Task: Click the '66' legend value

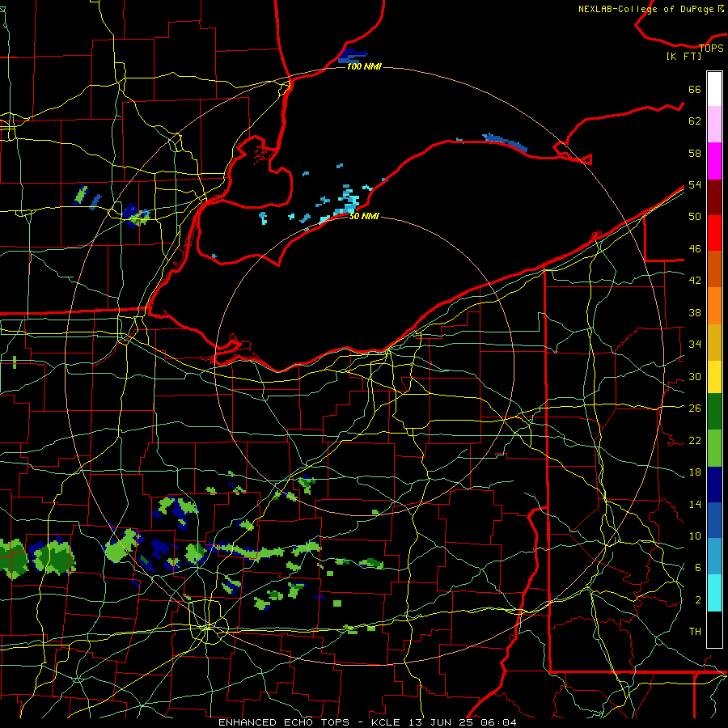Action: (x=695, y=89)
